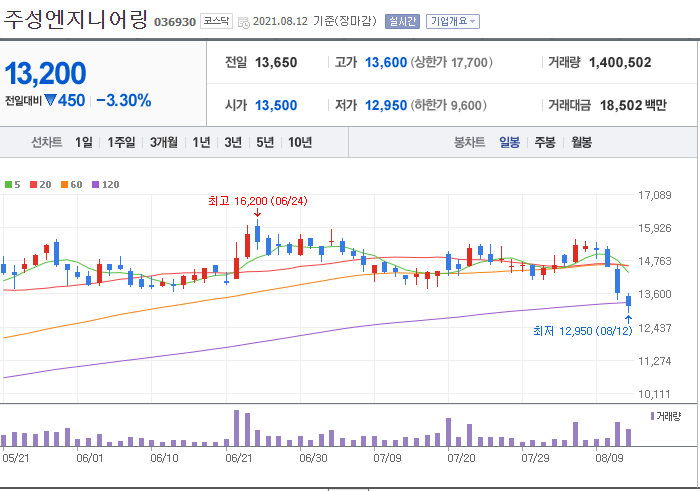Click the 06/01 date axis label
This screenshot has height=491, width=700.
point(90,458)
